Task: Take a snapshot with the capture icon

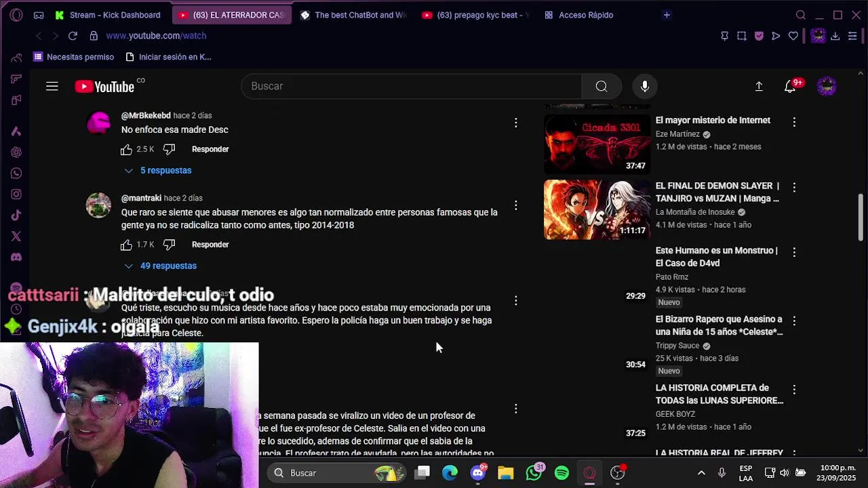Action: pos(742,36)
